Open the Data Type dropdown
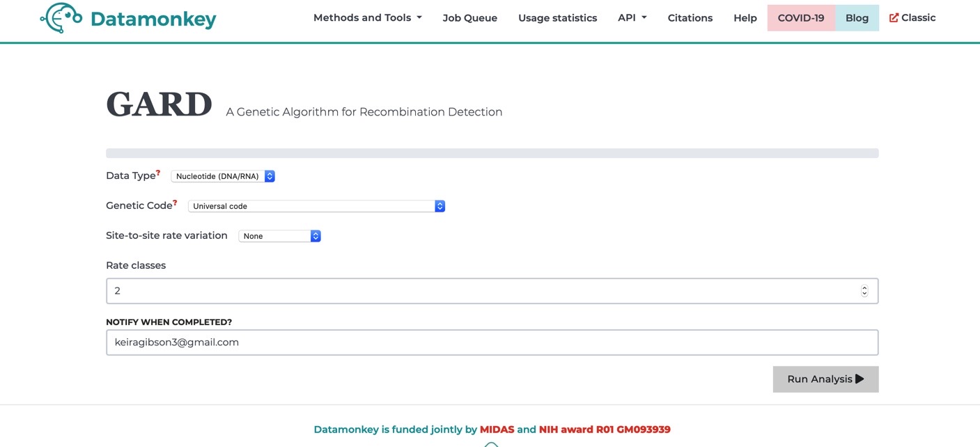The image size is (980, 447). point(223,175)
